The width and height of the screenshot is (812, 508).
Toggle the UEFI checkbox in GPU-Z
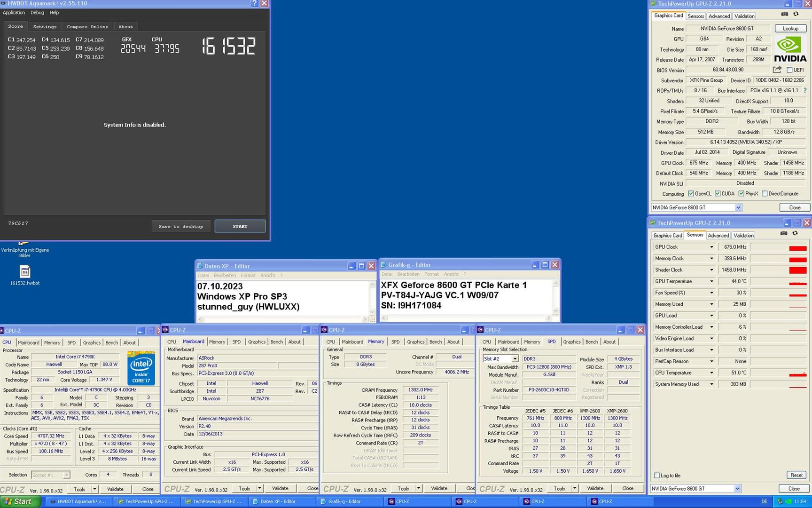tap(789, 70)
